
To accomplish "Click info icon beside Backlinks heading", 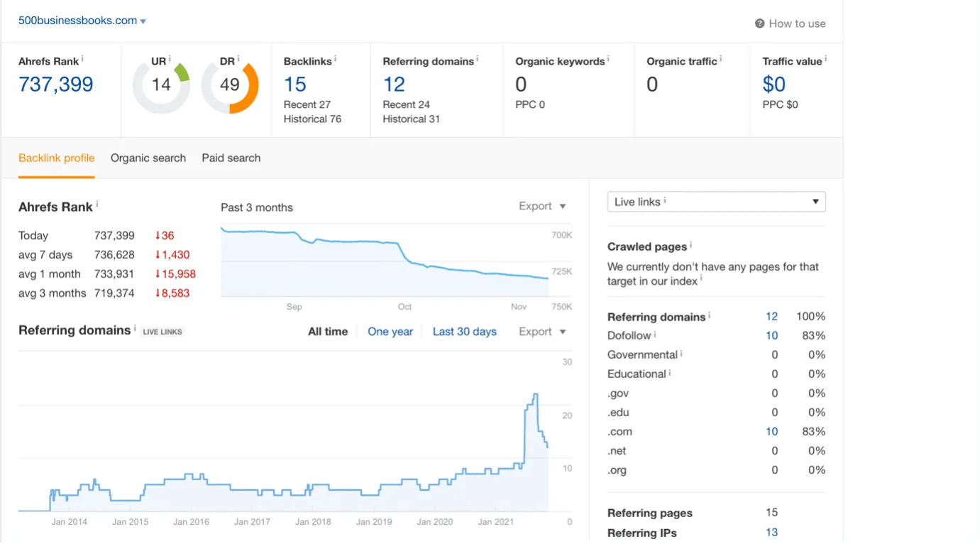I will 336,59.
